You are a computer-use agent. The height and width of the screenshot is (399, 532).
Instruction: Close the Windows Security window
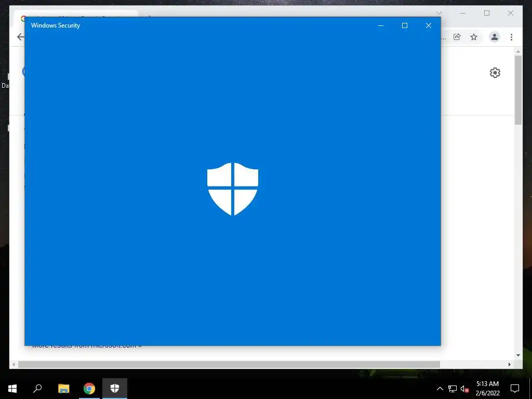click(429, 25)
